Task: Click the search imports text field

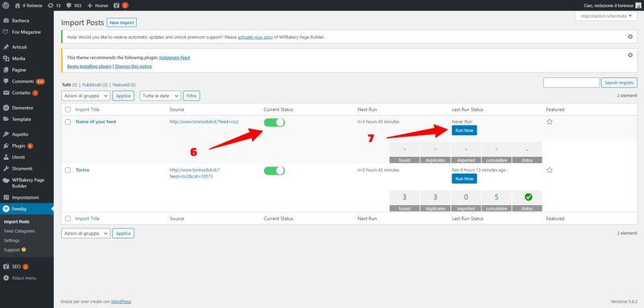Action: point(572,83)
